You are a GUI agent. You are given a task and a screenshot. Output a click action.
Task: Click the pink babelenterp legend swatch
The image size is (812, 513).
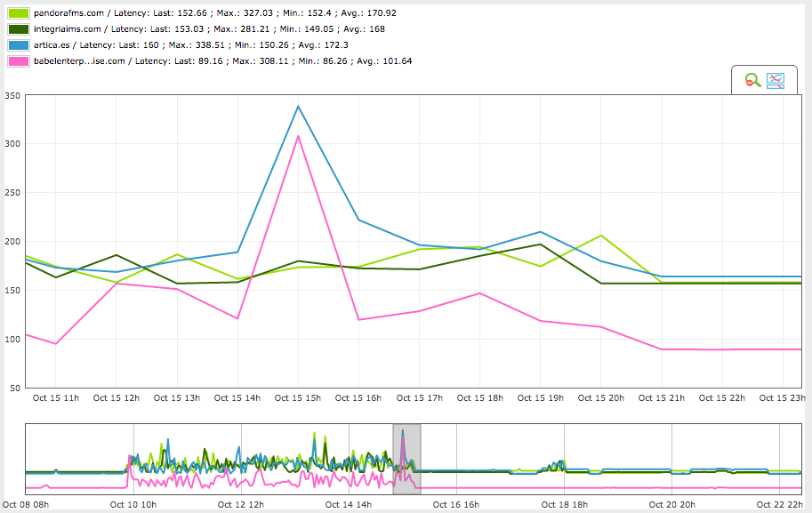(x=18, y=61)
